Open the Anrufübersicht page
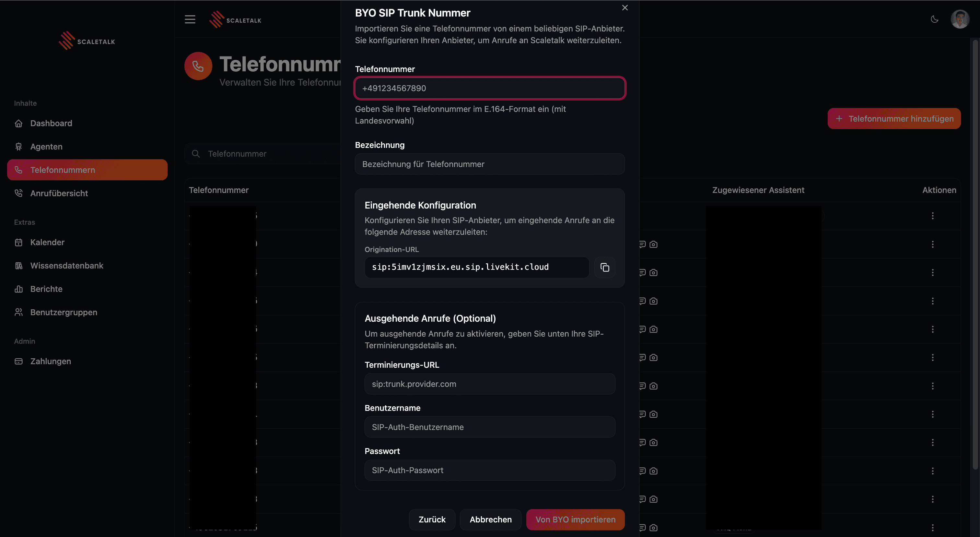980x537 pixels. click(59, 193)
